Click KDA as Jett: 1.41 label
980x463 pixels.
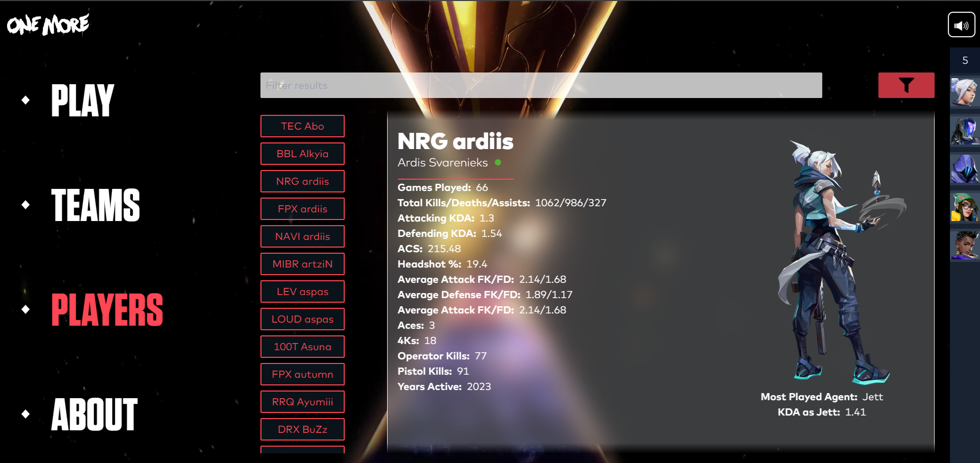[x=822, y=412]
